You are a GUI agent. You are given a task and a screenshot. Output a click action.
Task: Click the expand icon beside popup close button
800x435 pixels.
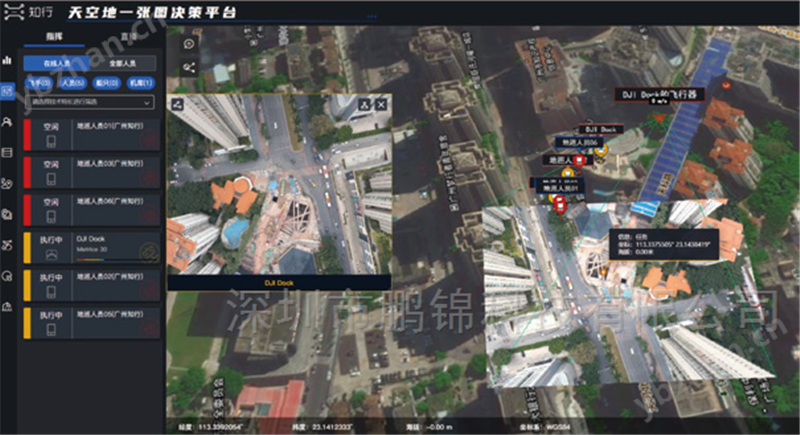364,104
